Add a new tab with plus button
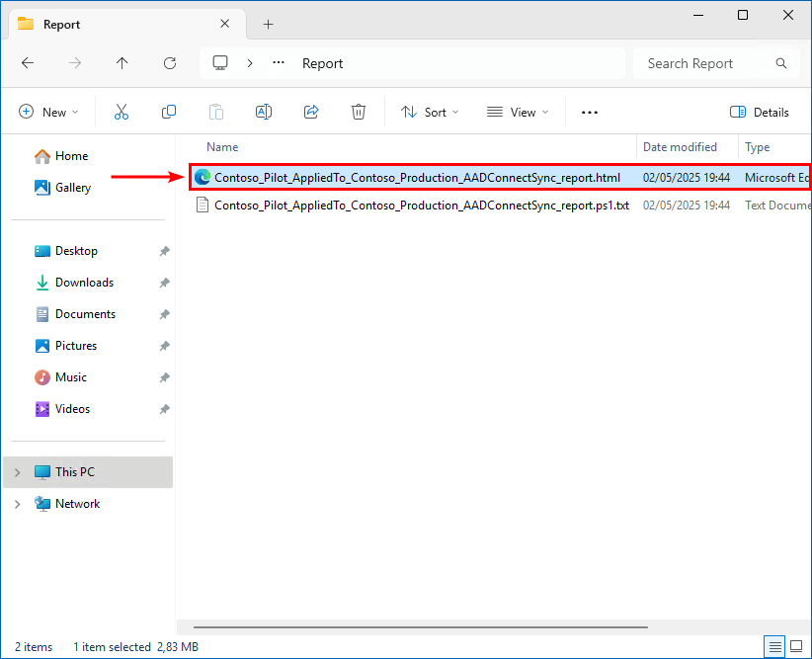The image size is (812, 659). tap(268, 24)
